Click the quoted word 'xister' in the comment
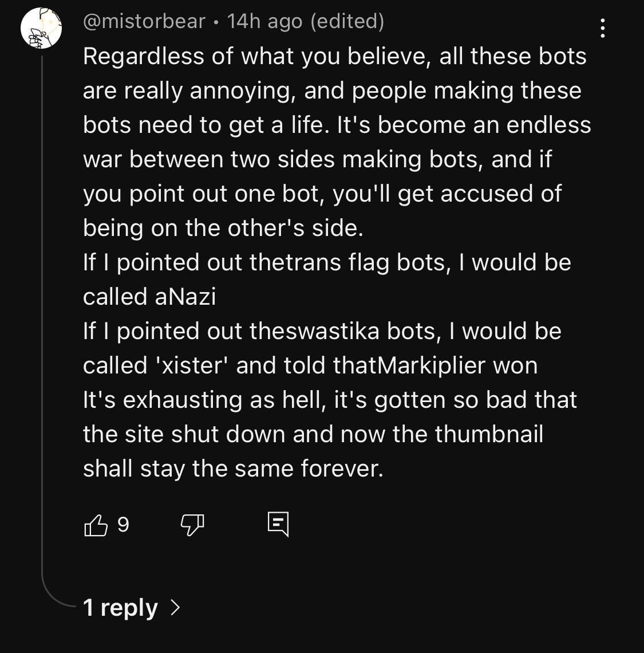 coord(192,365)
